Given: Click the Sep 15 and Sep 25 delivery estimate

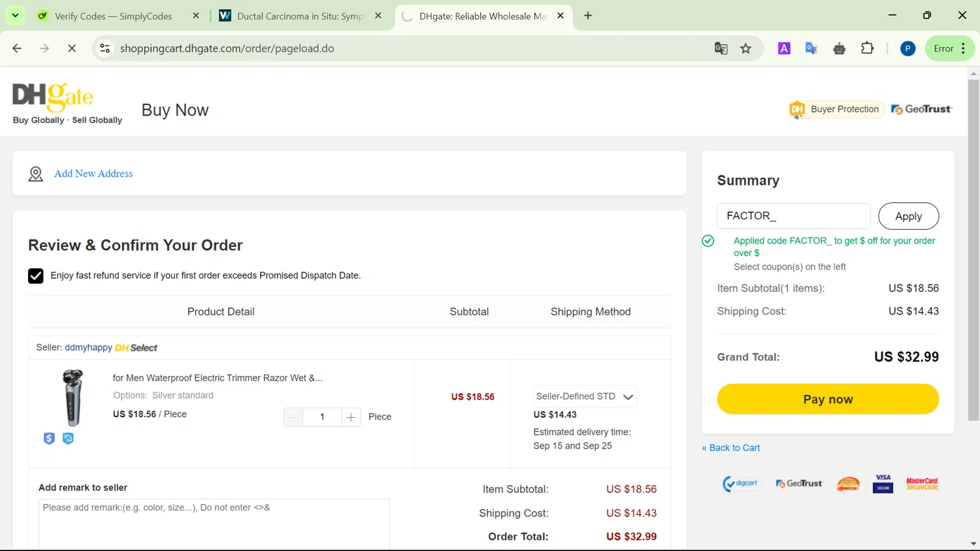Looking at the screenshot, I should [572, 446].
